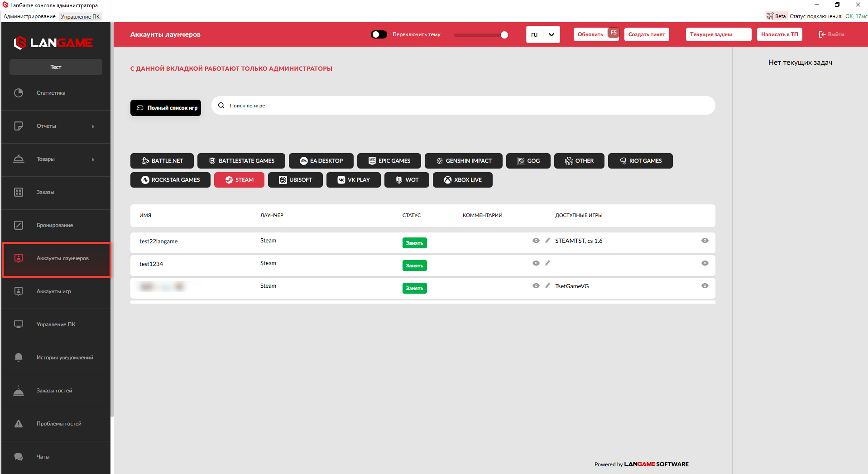Click the Проблемы гостей warning triangle icon
This screenshot has width=868, height=474.
coord(19,424)
